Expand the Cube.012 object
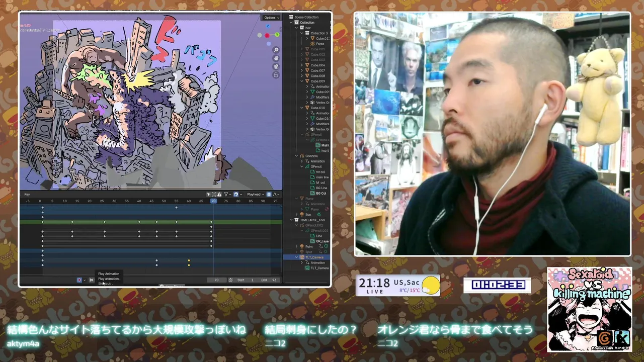Screen dimensions: 644x362 click(307, 38)
